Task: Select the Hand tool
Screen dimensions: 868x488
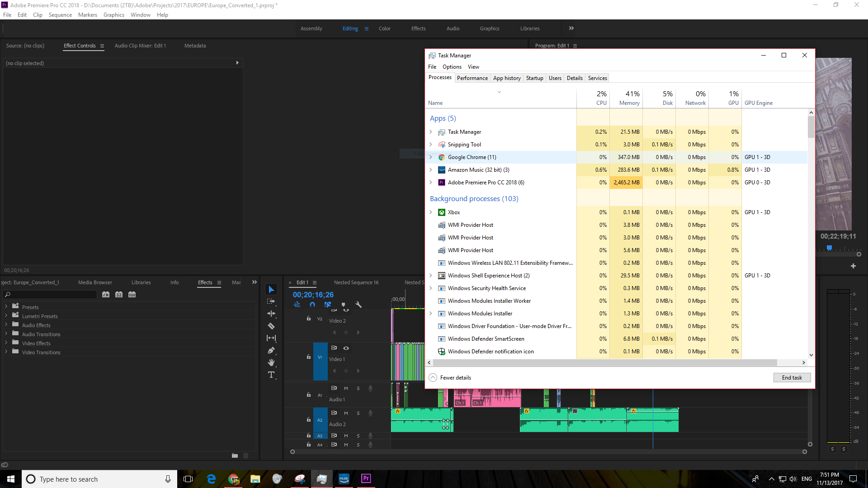Action: (x=271, y=362)
